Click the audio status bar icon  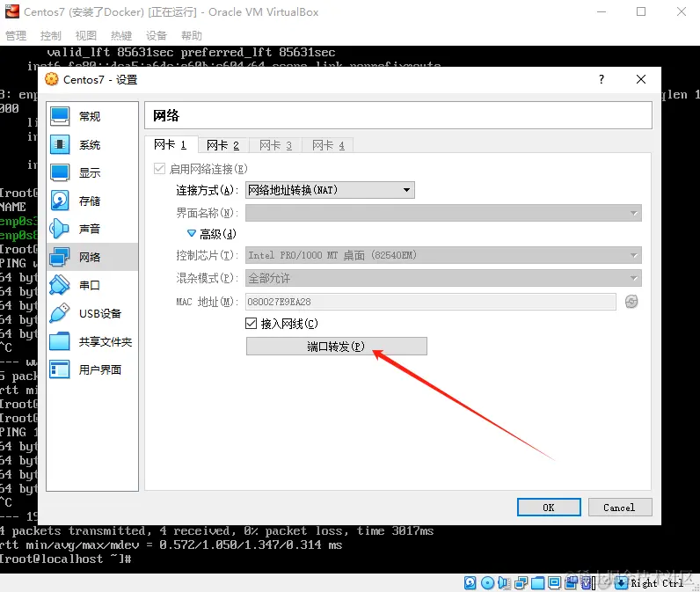tap(504, 582)
